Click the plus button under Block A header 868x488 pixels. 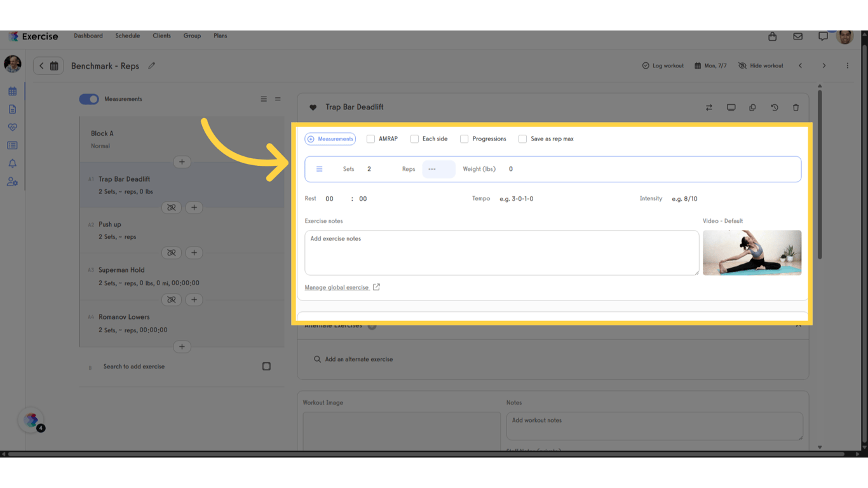pos(182,162)
